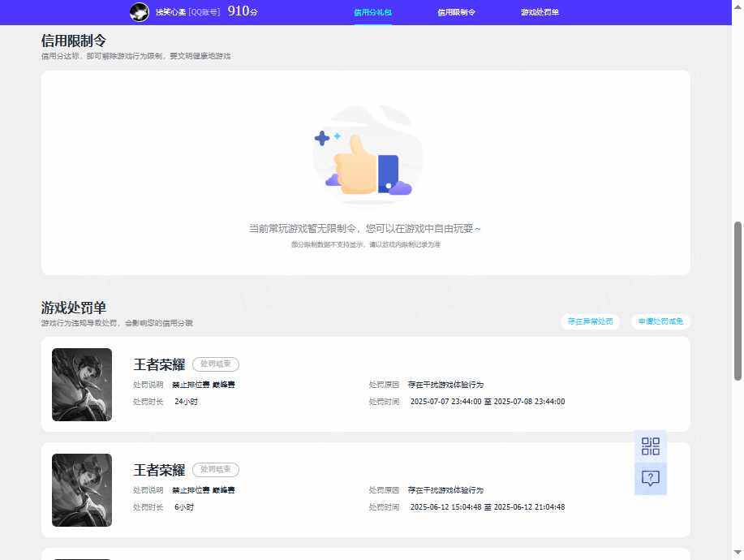
Task: Click the 禁止排位赛 description on the 6小时 penalty
Action: 204,489
